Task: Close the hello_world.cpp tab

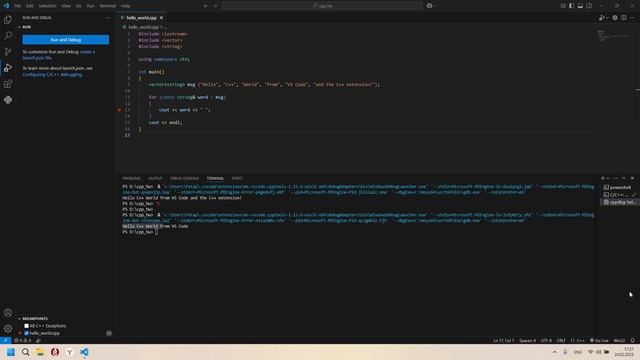Action: pyautogui.click(x=161, y=18)
